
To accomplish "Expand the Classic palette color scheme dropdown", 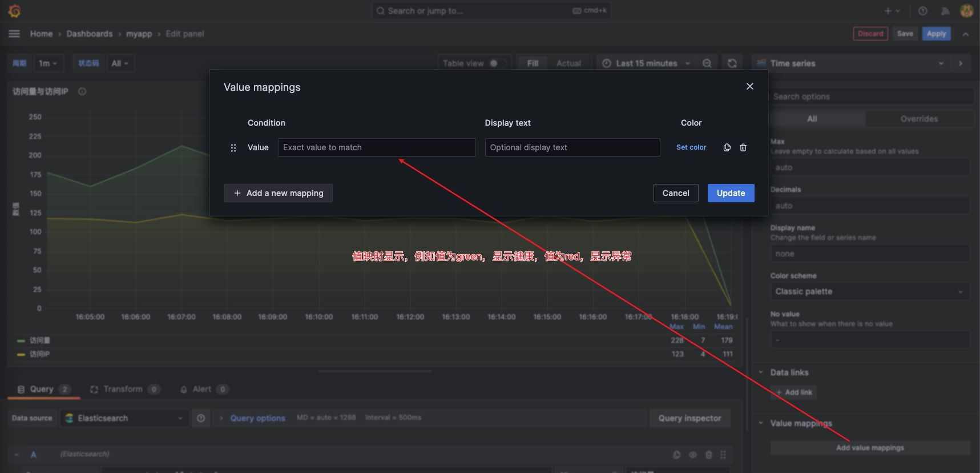I will point(869,291).
